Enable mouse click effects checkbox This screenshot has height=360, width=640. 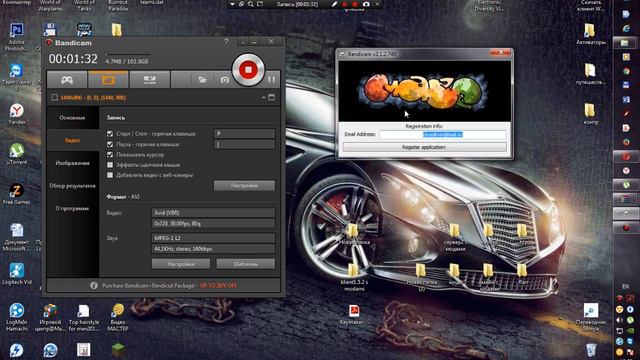coord(110,165)
